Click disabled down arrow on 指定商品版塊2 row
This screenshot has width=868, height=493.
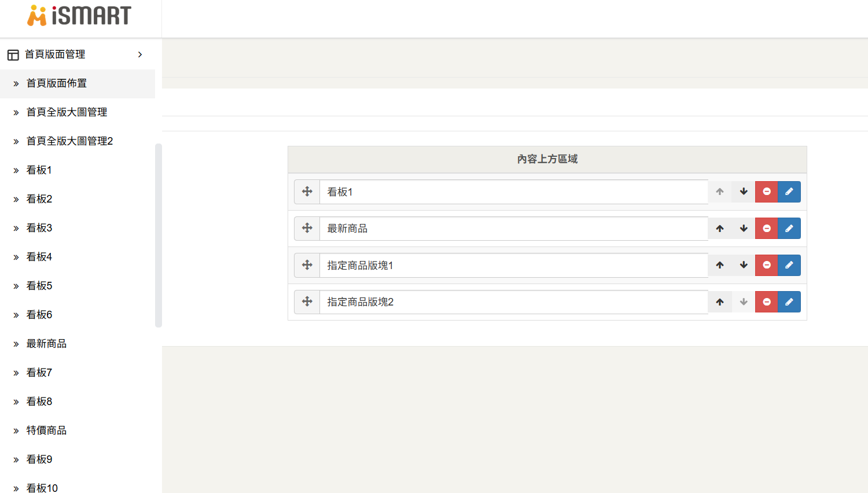[744, 301]
